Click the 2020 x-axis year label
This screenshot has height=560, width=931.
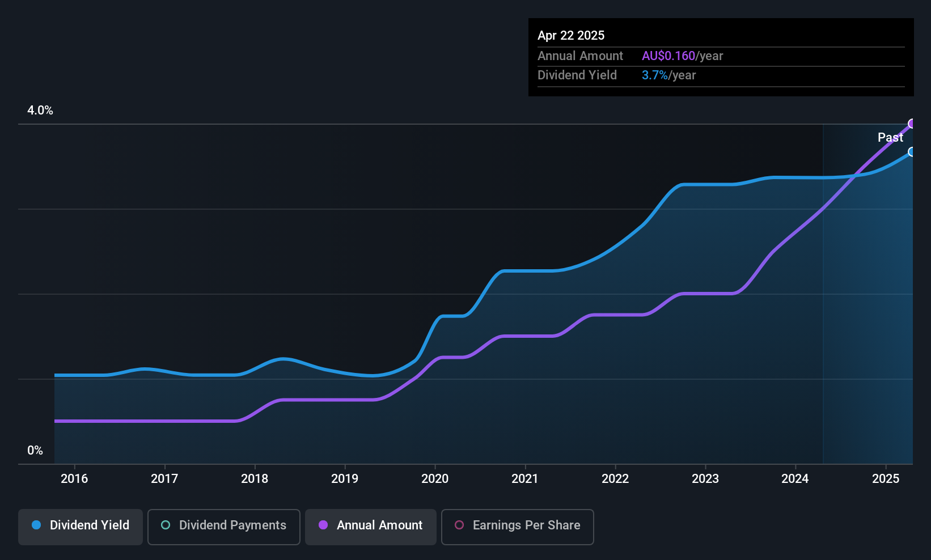[x=435, y=479]
